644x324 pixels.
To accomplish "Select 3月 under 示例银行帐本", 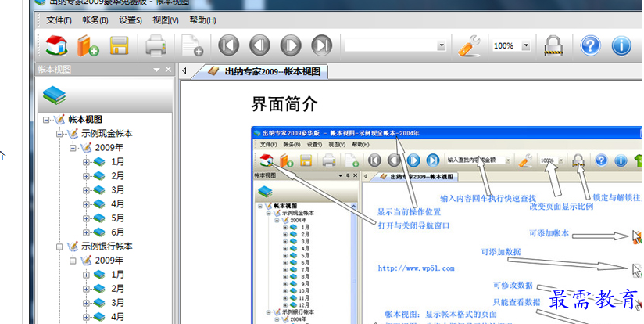I will pyautogui.click(x=117, y=303).
